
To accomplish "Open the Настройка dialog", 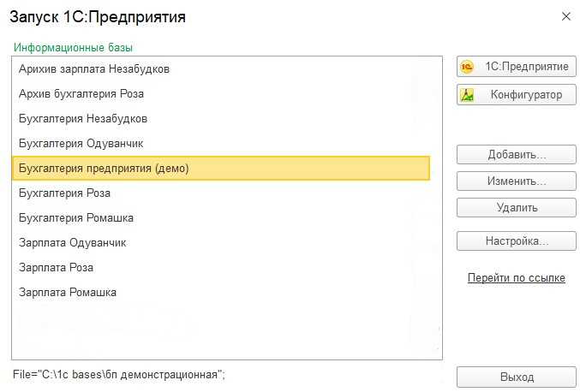I will [x=517, y=241].
